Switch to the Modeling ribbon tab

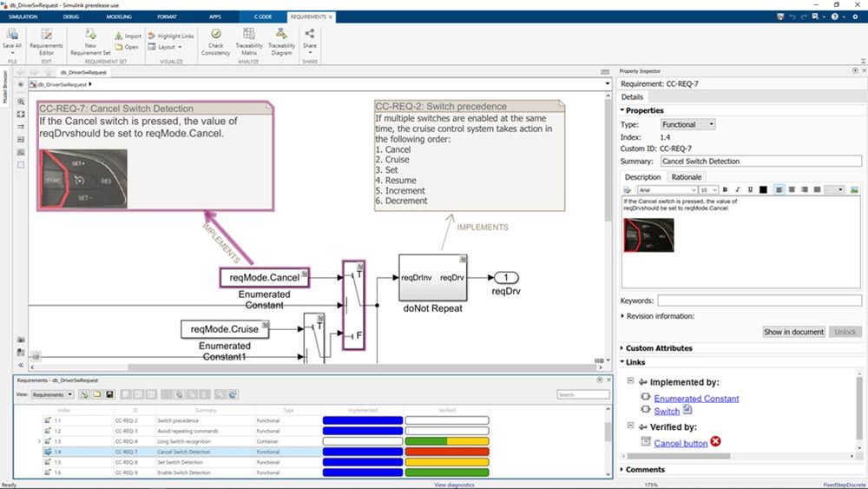coord(118,17)
